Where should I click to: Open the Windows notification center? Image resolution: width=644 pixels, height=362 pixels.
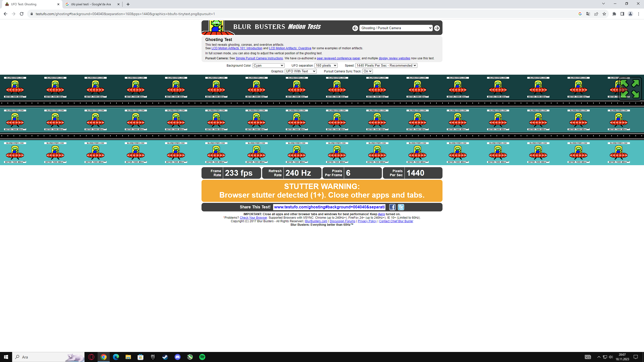pos(636,357)
